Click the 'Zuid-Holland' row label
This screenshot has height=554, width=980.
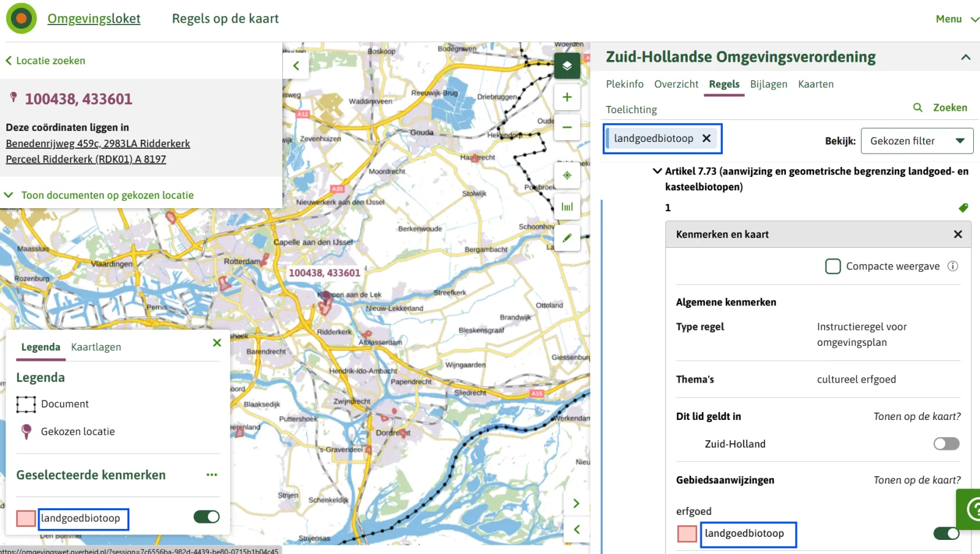click(735, 444)
